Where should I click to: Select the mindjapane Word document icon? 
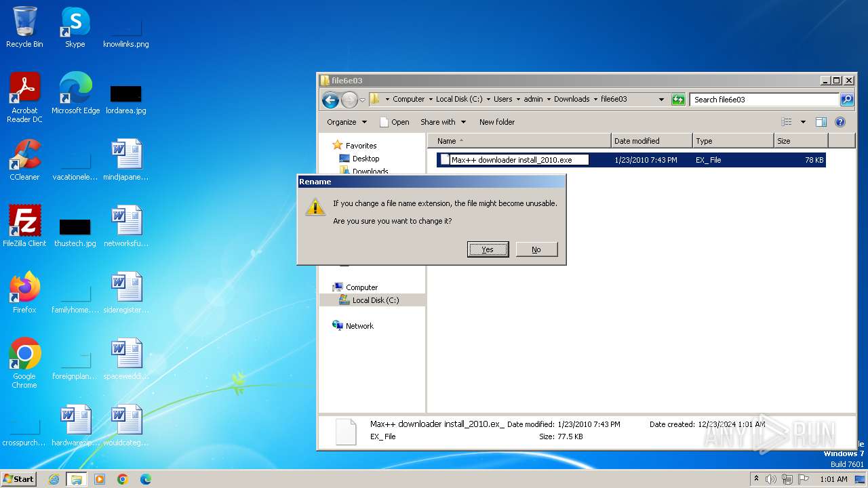[126, 160]
